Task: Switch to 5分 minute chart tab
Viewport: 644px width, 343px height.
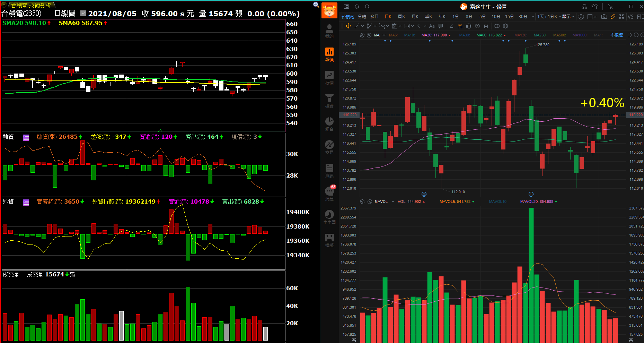Action: click(x=483, y=17)
